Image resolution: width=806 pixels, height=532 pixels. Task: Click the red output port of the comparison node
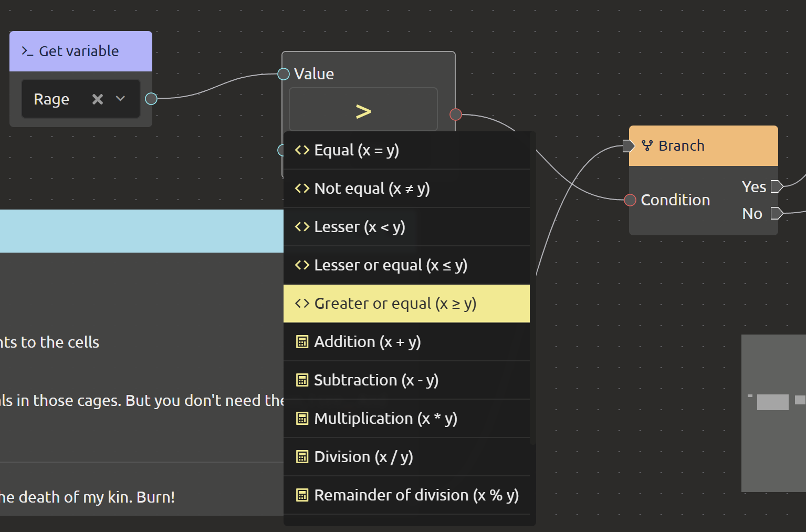(456, 114)
